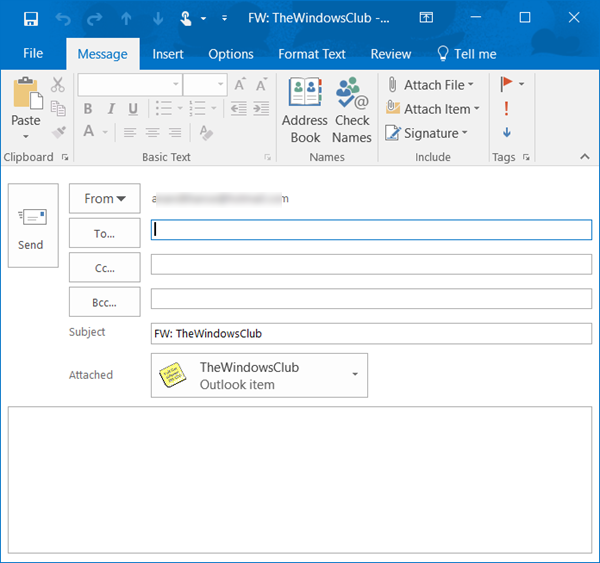
Task: Open the font color picker arrow
Action: click(105, 132)
